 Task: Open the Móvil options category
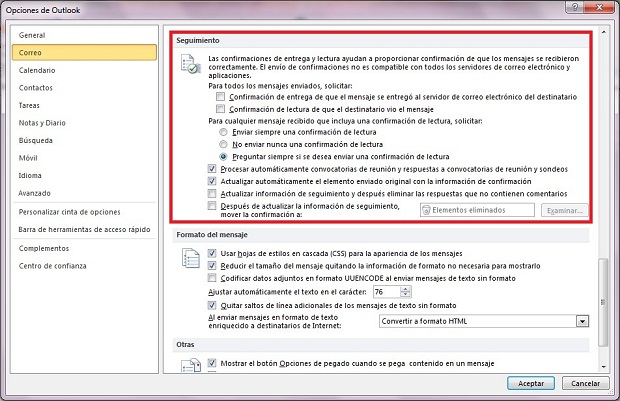pos(84,158)
